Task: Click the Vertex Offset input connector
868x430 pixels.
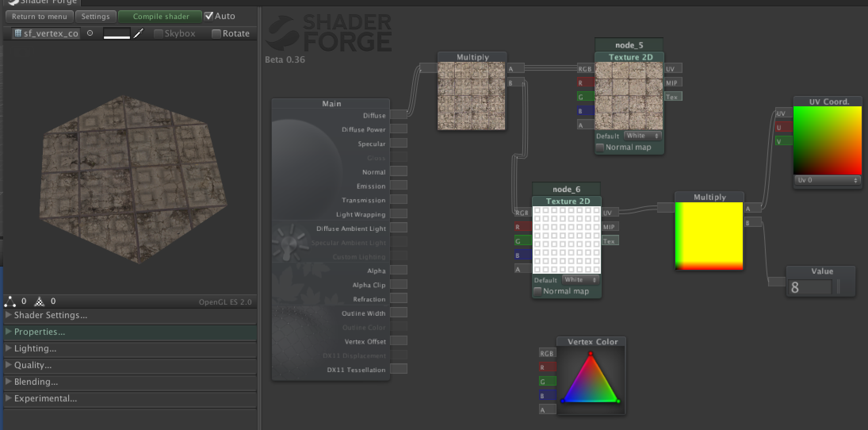Action: click(x=398, y=341)
